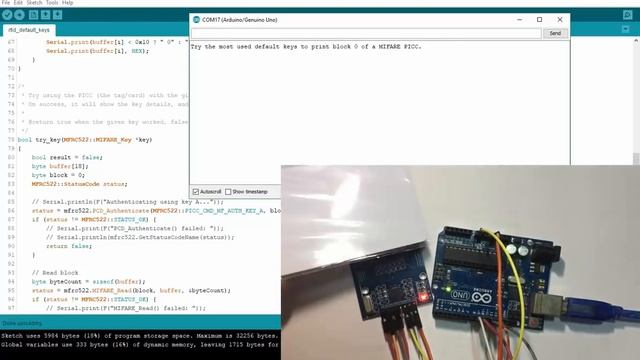Image resolution: width=640 pixels, height=360 pixels.
Task: Click the COM17 window title icon
Action: coord(196,20)
